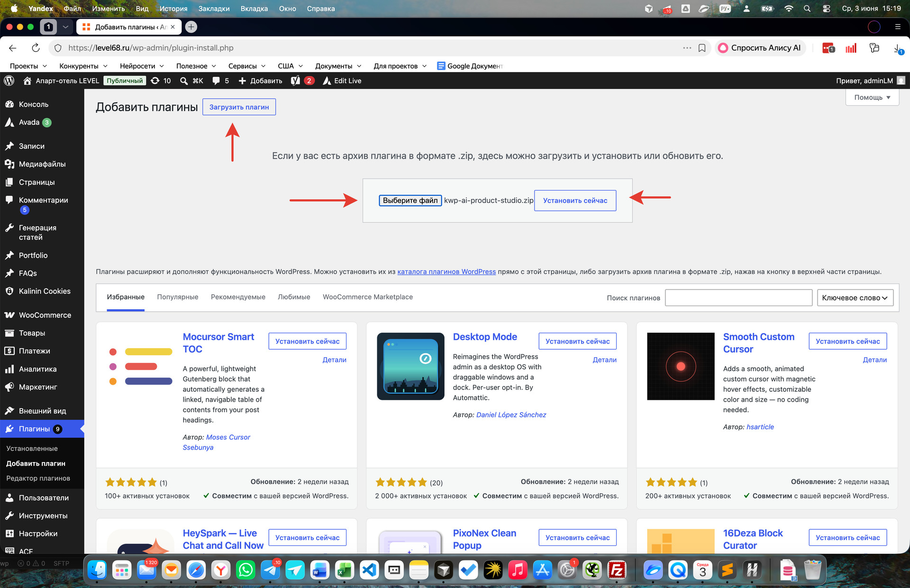The image size is (910, 588).
Task: Click the Загрузить плагин button
Action: pos(239,107)
